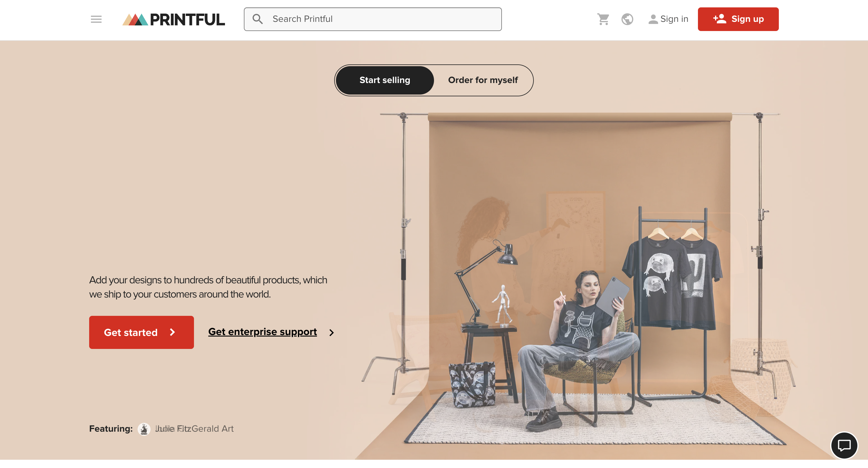Click the chevron after enterprise support
This screenshot has width=868, height=468.
(x=332, y=332)
